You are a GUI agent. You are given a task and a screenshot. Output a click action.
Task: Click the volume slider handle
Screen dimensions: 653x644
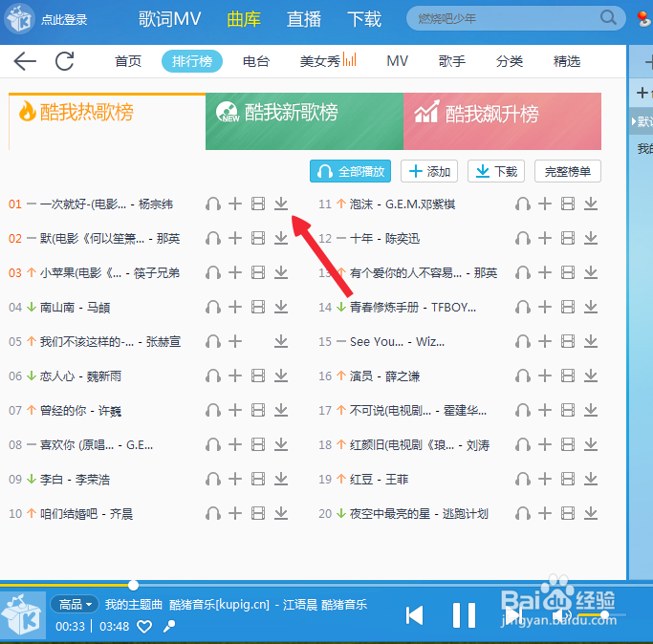604,614
